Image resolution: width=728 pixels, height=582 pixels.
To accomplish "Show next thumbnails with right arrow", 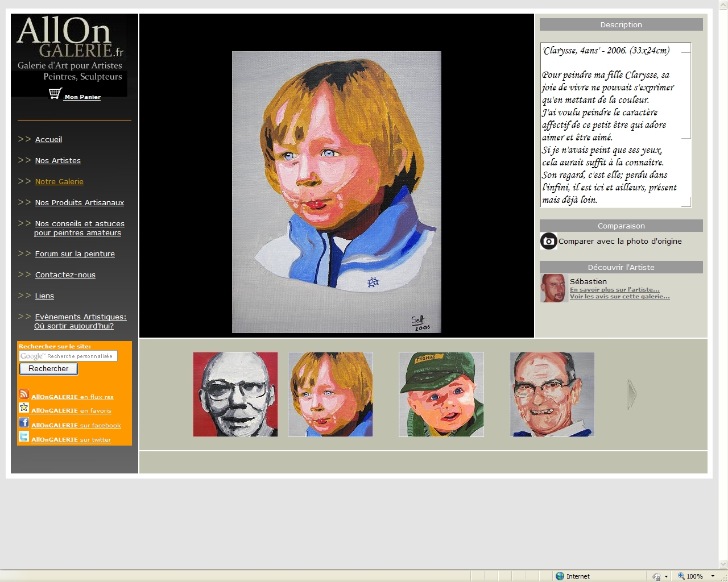I will point(631,394).
